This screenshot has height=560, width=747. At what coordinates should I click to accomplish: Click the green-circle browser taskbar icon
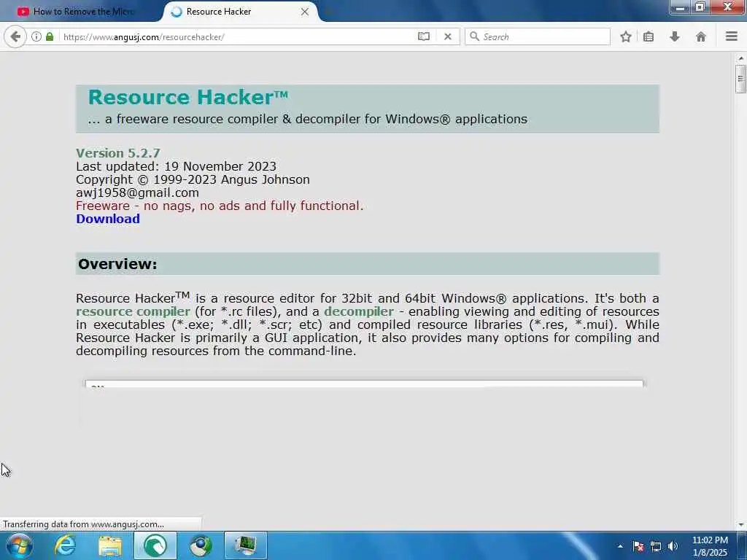[155, 545]
